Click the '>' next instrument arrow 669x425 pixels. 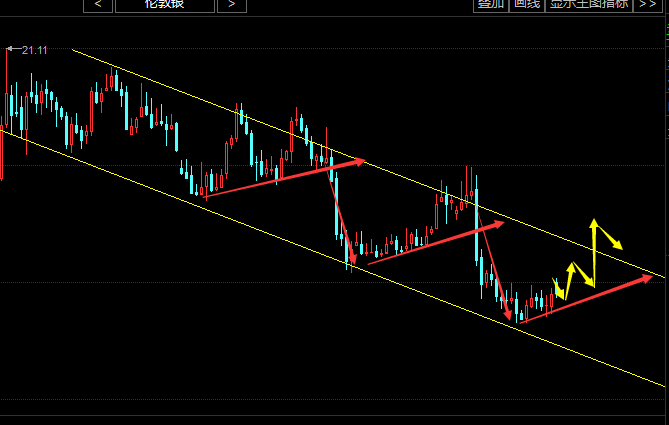point(231,5)
